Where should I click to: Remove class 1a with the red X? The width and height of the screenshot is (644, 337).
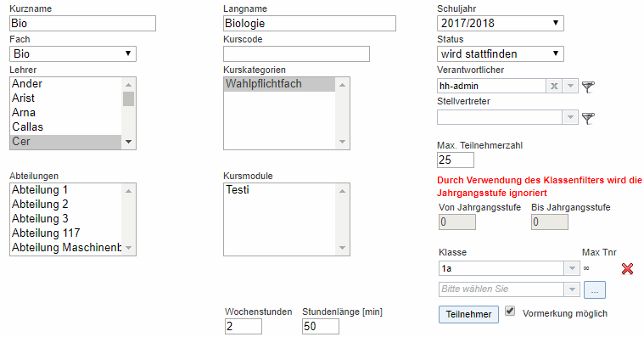click(x=627, y=269)
